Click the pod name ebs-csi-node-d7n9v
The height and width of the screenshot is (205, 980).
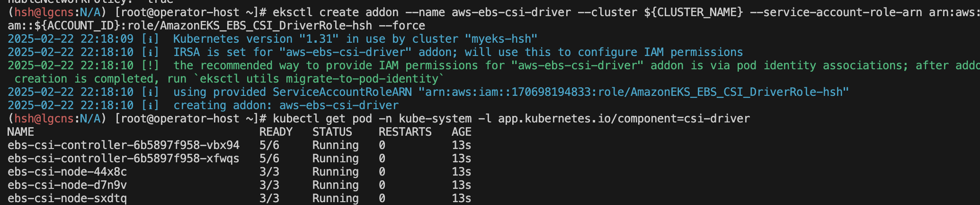[x=67, y=185]
